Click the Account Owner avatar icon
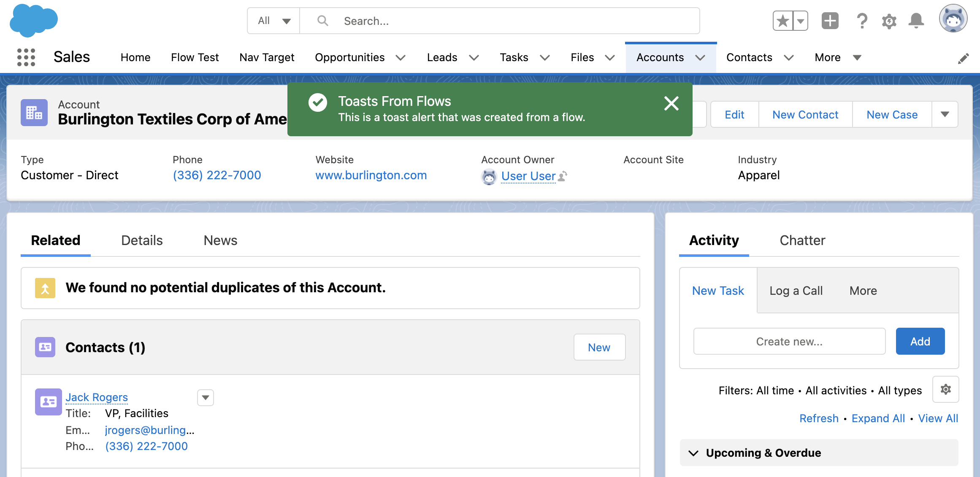980x477 pixels. tap(489, 177)
